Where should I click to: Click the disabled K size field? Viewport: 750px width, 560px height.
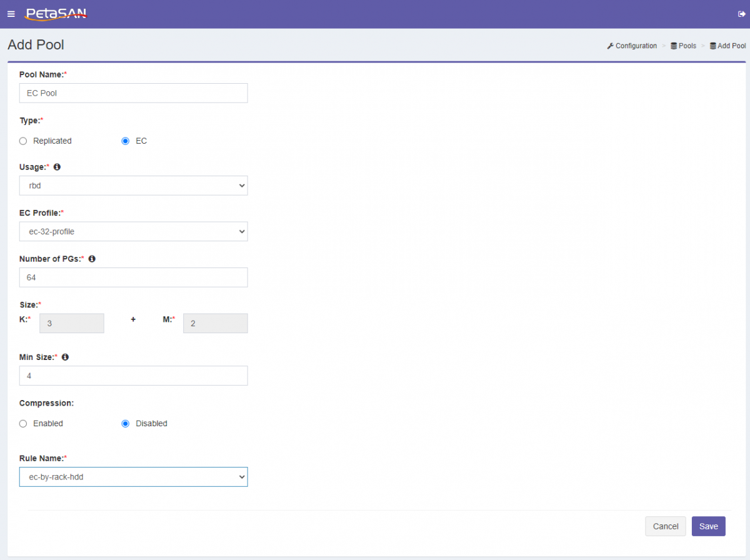tap(72, 323)
